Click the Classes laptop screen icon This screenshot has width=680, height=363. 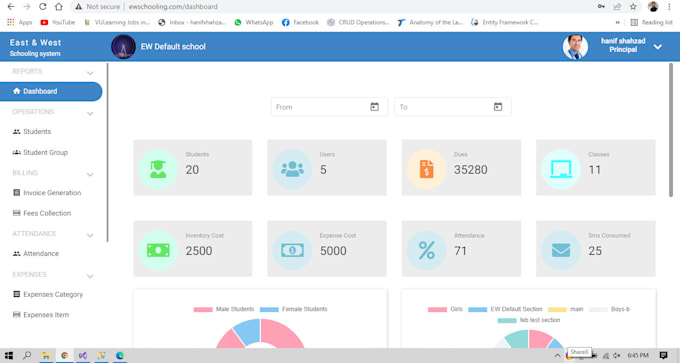pos(561,169)
